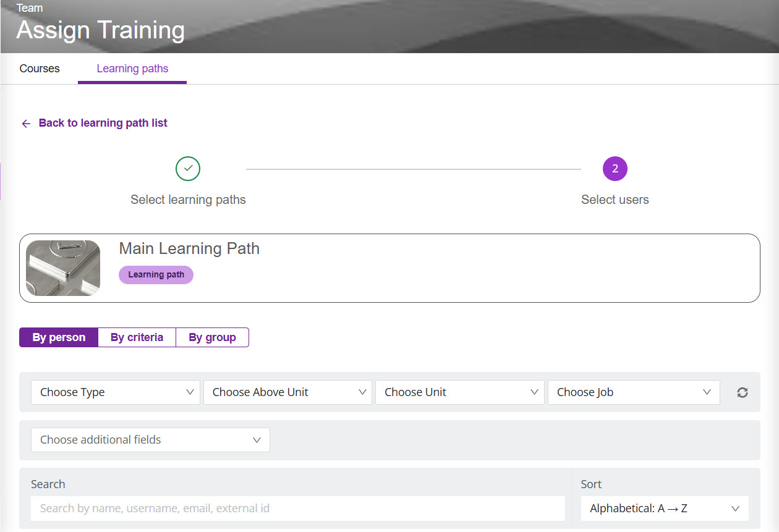Click the purple step 2 circle
This screenshot has height=532, width=779.
[615, 169]
